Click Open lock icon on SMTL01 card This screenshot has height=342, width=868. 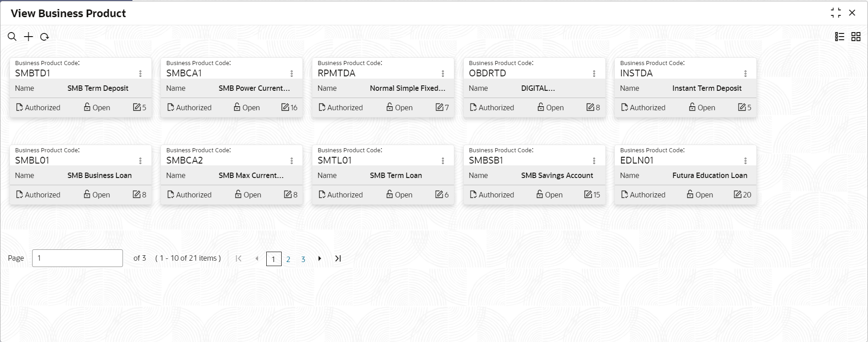pyautogui.click(x=389, y=194)
